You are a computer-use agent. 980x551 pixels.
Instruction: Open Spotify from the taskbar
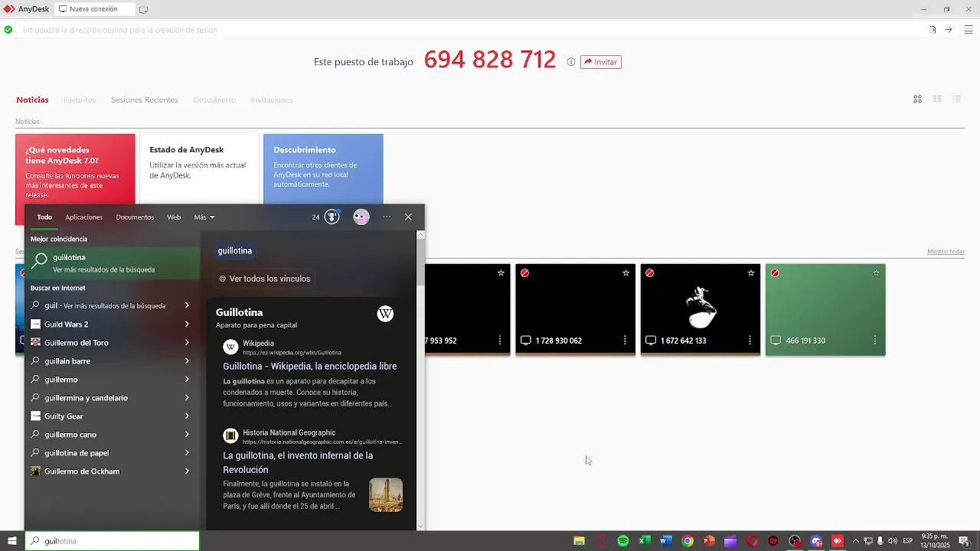pos(623,541)
